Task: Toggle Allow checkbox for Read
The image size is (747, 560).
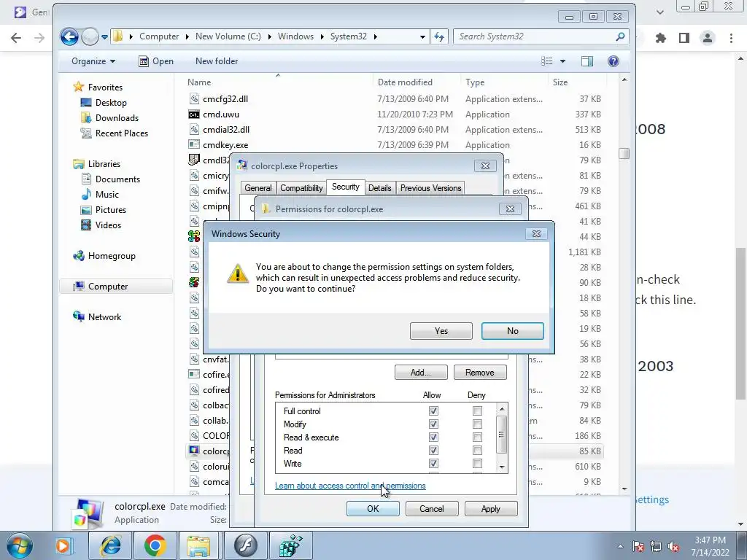Action: tap(433, 451)
